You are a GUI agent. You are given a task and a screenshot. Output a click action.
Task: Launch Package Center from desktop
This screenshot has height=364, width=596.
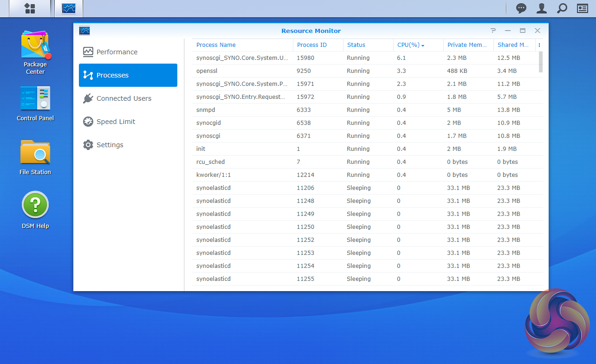point(35,52)
